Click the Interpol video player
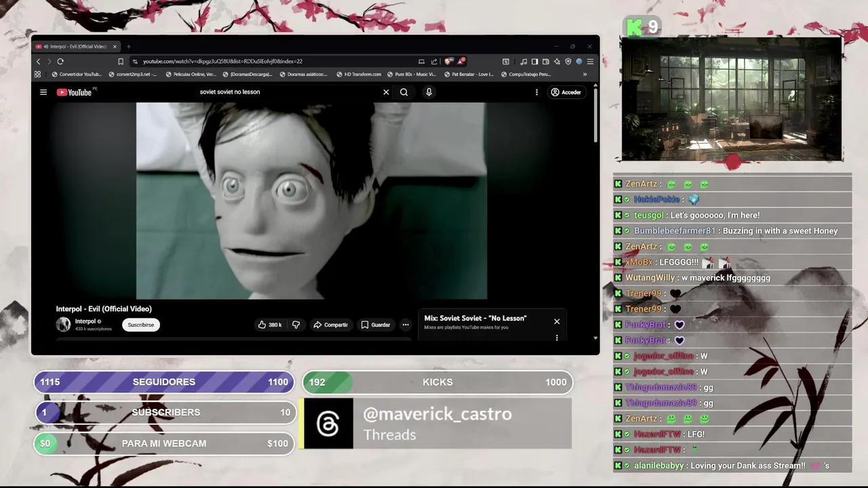 point(312,201)
